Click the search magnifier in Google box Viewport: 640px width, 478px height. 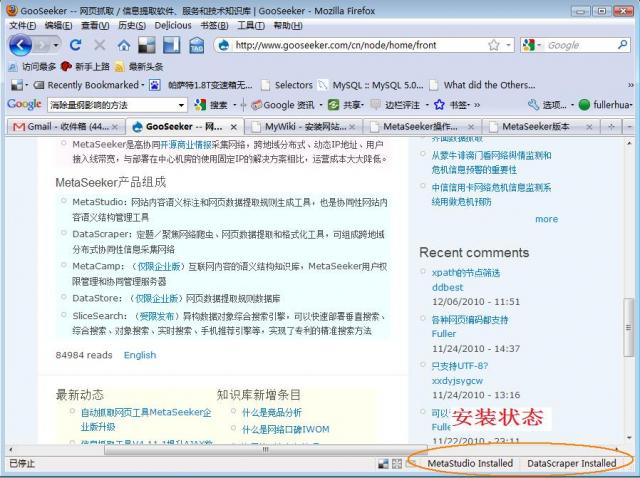622,44
